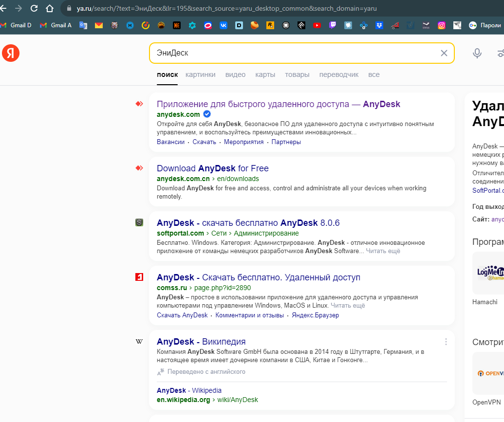Viewport: 504px width, 422px height.
Task: Switch to the видео tab
Action: pyautogui.click(x=235, y=74)
